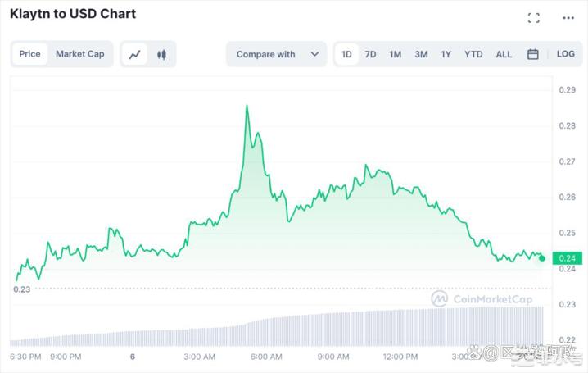Select the 1D time range tab
This screenshot has height=373, width=588.
(x=346, y=55)
